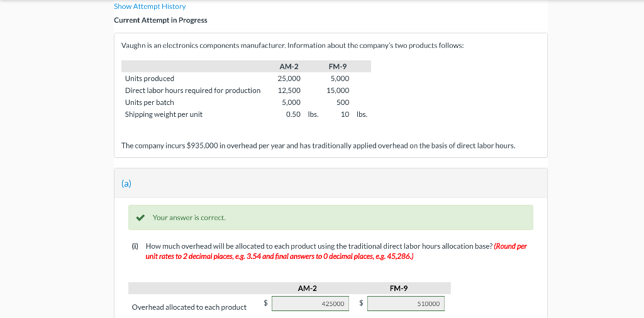Click the 'Shipping weight per unit' row label
The image size is (644, 318).
pyautogui.click(x=164, y=114)
